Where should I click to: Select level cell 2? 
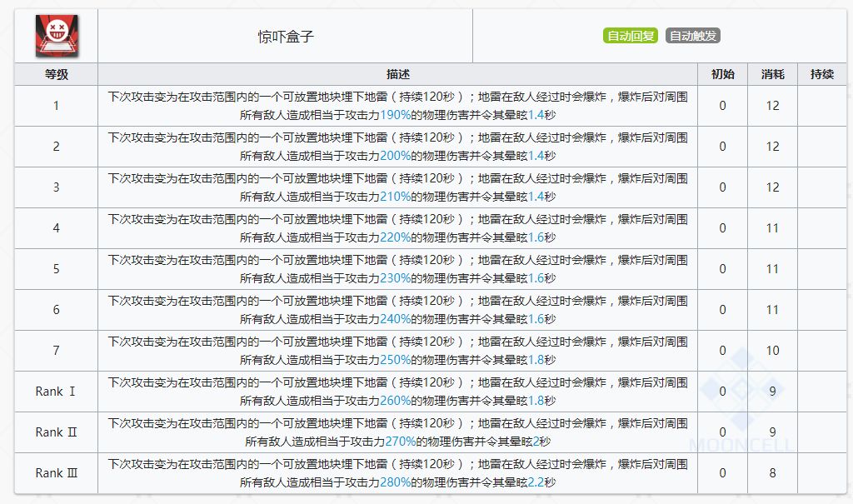(56, 147)
